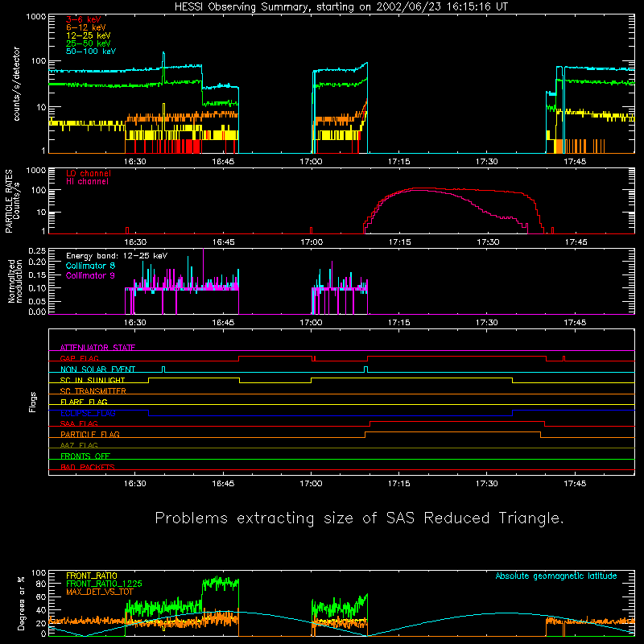Click the 'PARTICLE RATES Counts/s' axis label
This screenshot has height=644, width=644.
coord(12,201)
